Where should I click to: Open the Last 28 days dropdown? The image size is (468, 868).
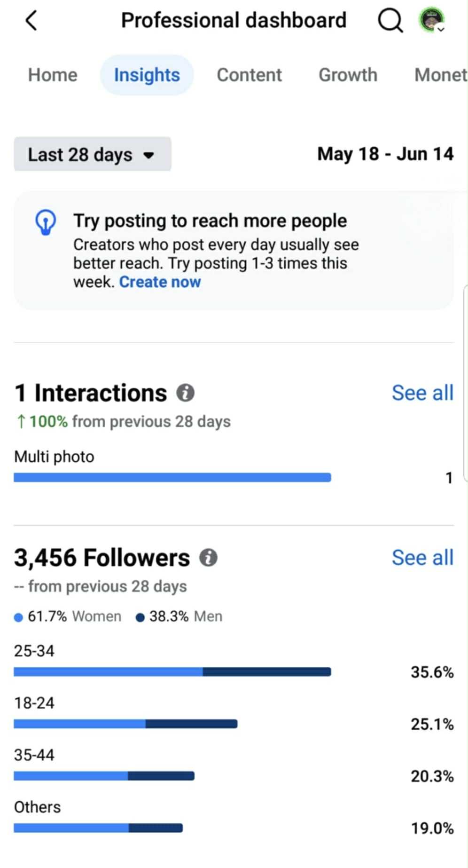tap(93, 154)
